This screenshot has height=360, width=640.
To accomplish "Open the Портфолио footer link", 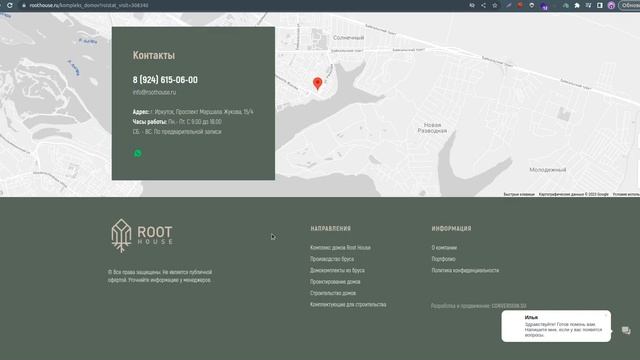I will point(444,259).
